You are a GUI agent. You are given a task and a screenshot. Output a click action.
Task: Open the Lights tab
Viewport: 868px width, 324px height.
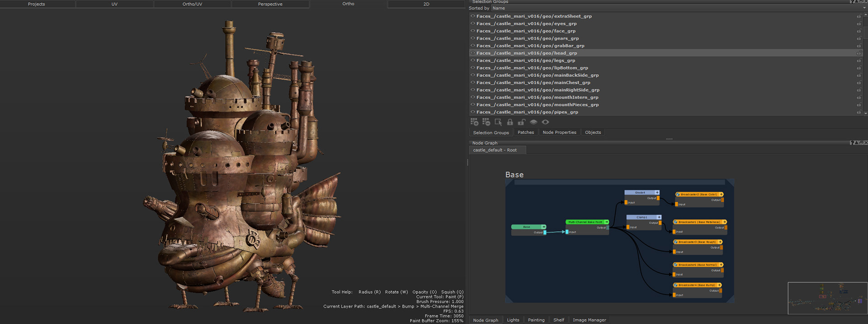click(513, 320)
